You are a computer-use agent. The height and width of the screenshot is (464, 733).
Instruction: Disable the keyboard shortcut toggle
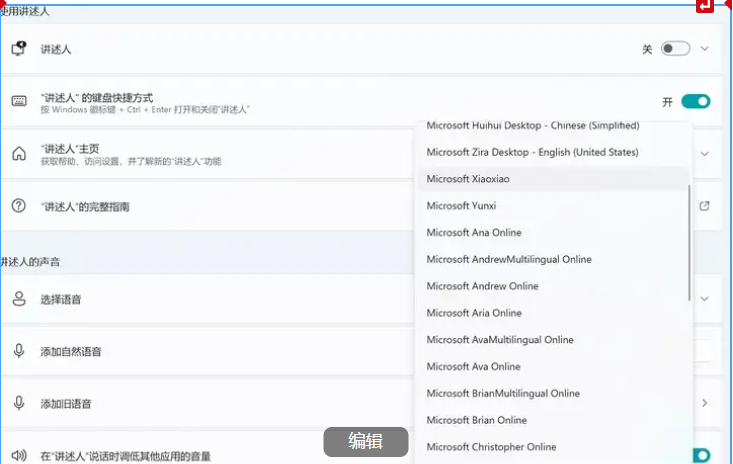point(696,101)
